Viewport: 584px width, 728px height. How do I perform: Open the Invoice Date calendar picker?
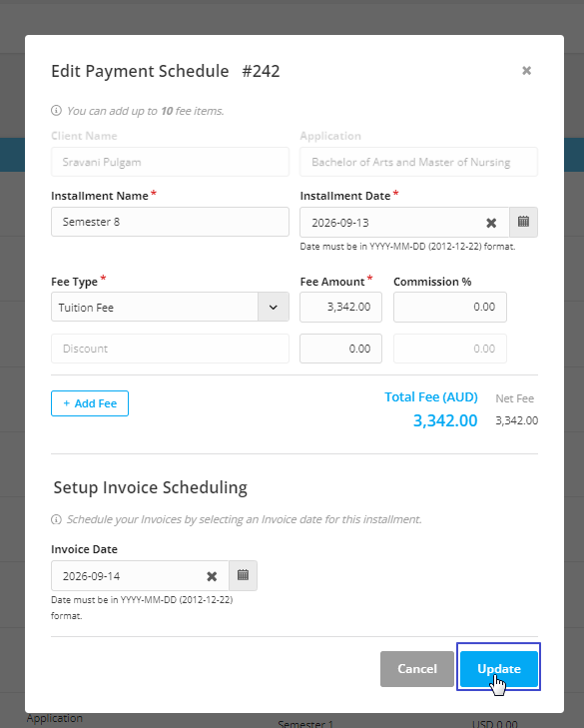point(243,576)
